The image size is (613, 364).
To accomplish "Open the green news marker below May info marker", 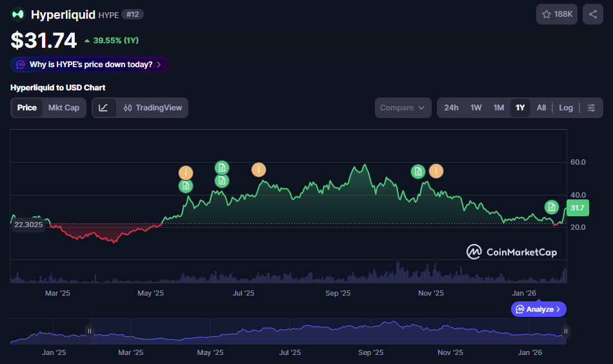I will click(186, 186).
